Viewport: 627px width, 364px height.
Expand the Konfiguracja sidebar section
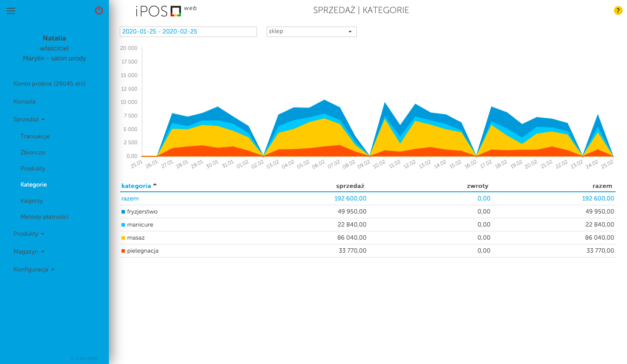click(x=34, y=269)
